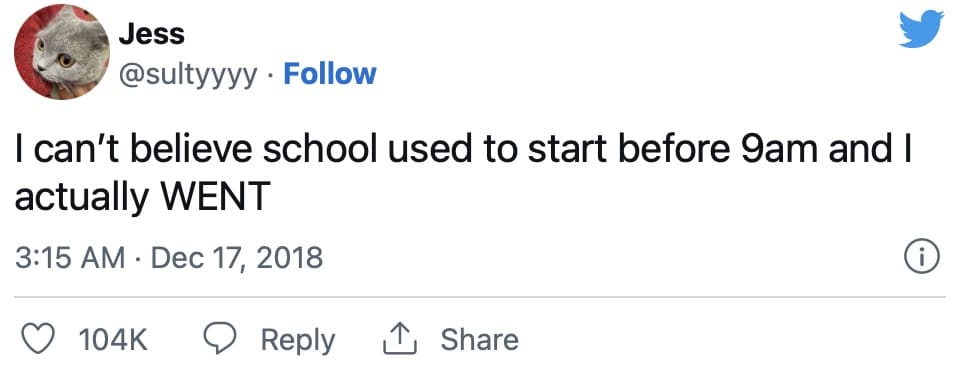Open the @sultyyyy handle link

point(188,76)
